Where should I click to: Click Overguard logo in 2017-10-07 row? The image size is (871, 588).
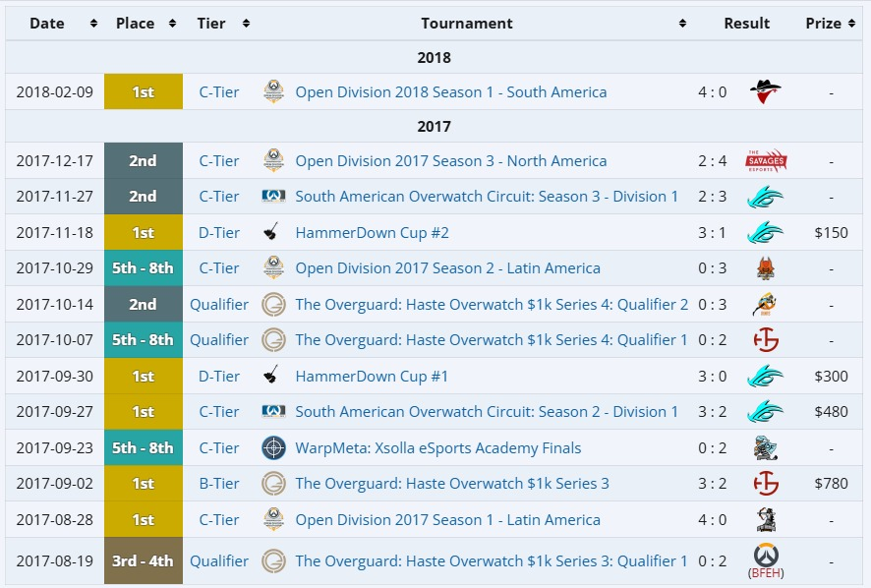tap(274, 340)
